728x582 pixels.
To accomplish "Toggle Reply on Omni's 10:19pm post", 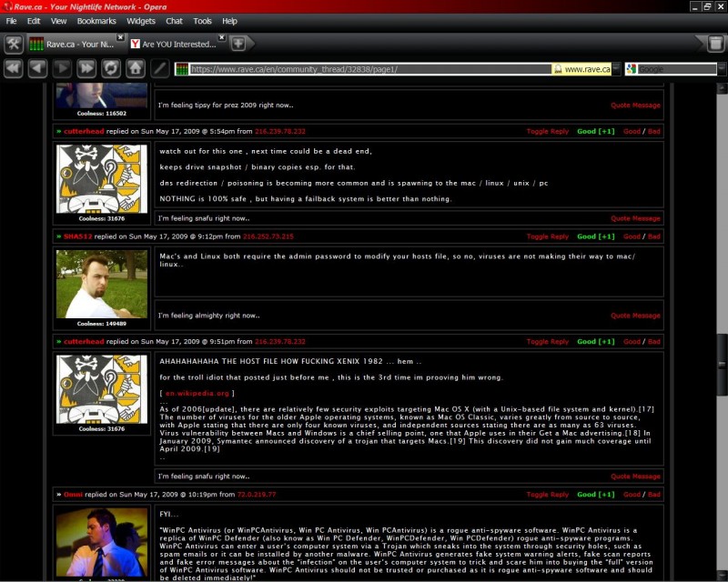I will coord(548,495).
